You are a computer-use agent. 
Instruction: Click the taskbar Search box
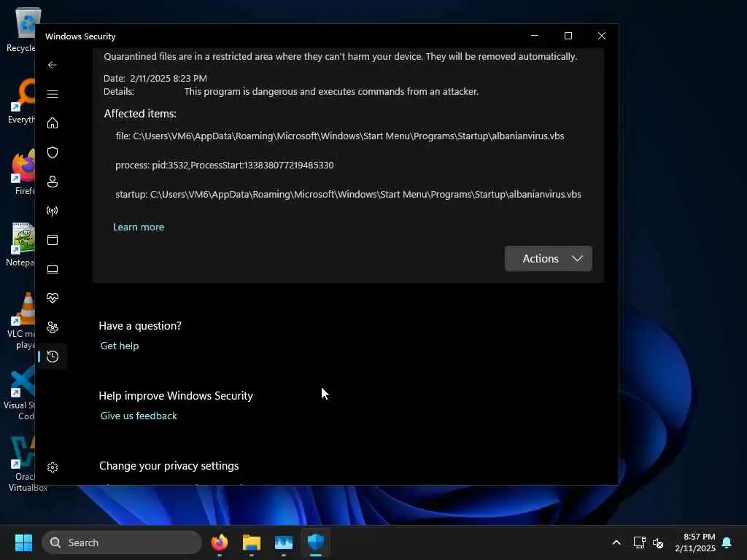pos(122,542)
